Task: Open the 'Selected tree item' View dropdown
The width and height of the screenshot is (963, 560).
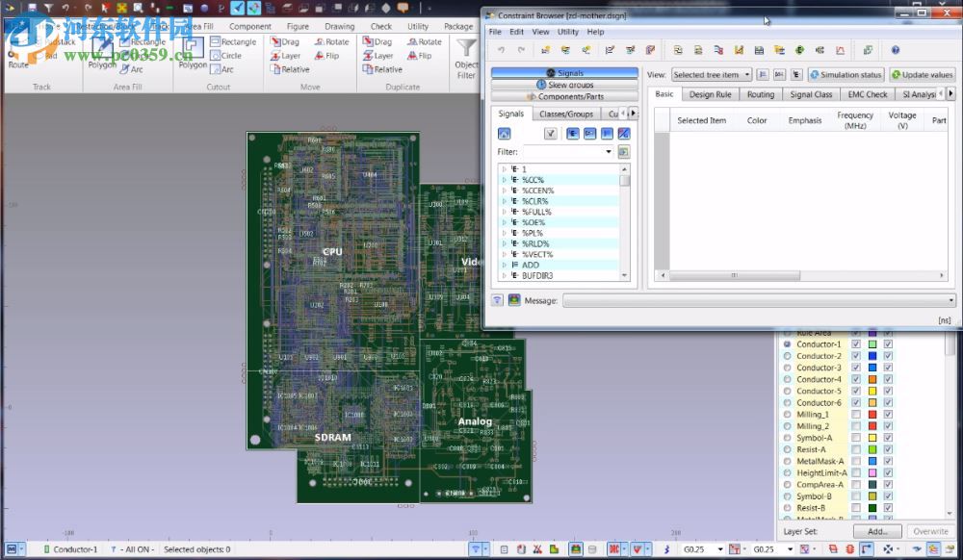Action: [x=712, y=75]
